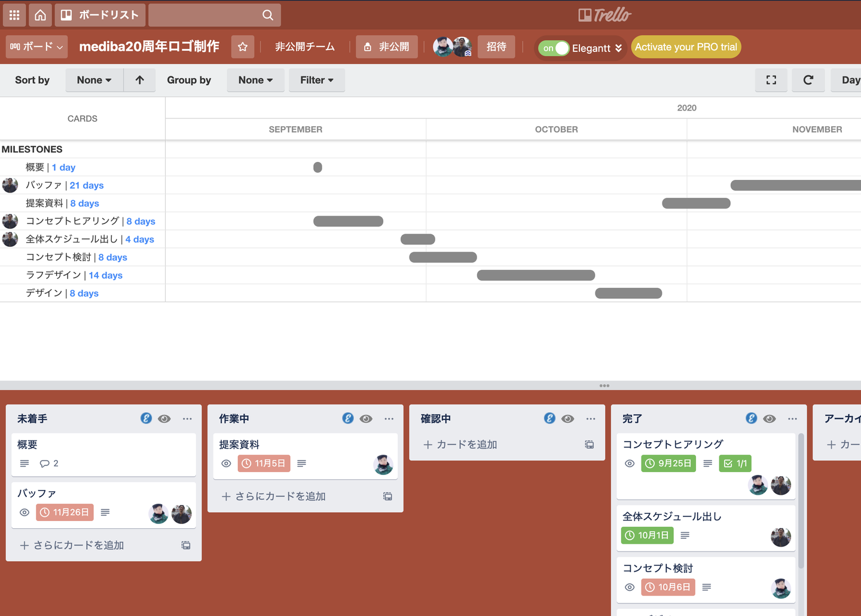
Task: Open the Day scale dropdown
Action: [x=847, y=80]
